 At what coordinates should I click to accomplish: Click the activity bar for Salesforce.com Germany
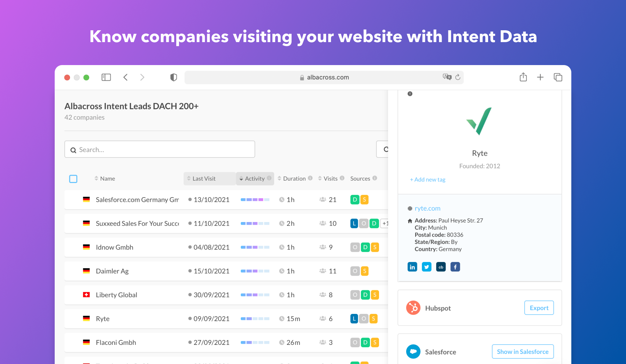click(x=255, y=200)
